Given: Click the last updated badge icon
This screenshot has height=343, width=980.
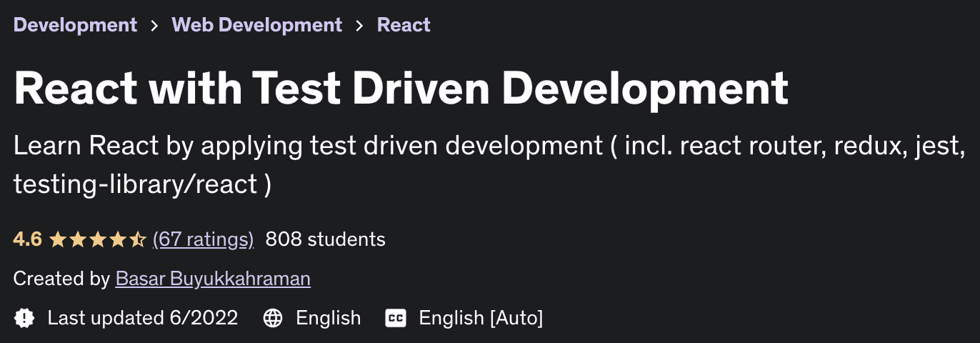Looking at the screenshot, I should point(24,318).
